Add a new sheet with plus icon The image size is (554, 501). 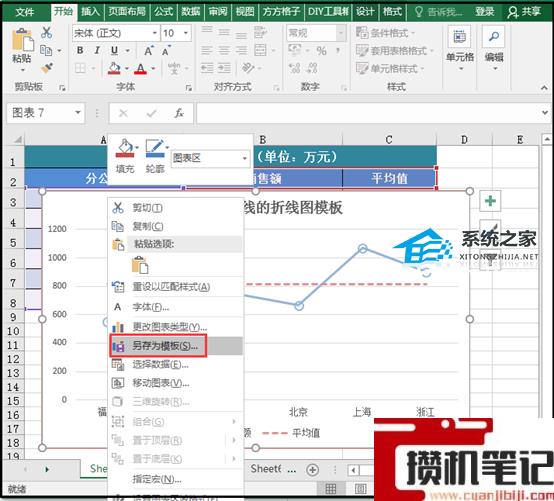[x=312, y=470]
